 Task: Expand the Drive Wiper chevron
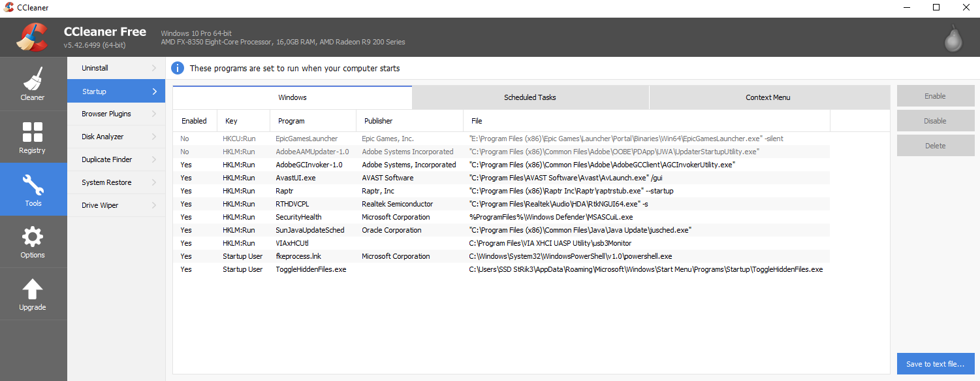pyautogui.click(x=154, y=205)
